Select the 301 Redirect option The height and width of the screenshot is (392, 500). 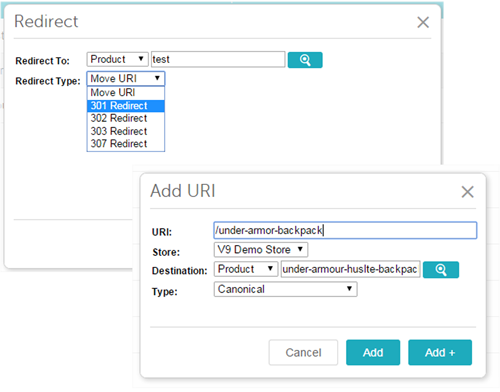point(126,106)
